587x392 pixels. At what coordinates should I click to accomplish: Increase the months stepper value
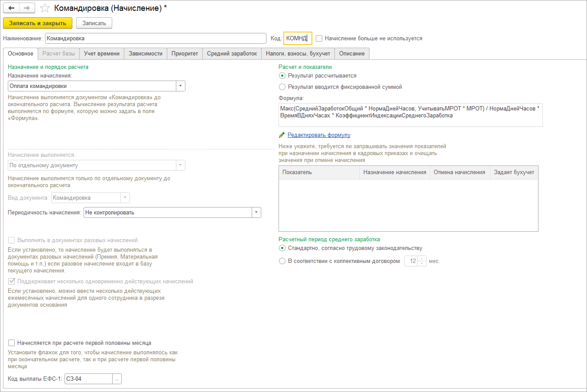(422, 259)
